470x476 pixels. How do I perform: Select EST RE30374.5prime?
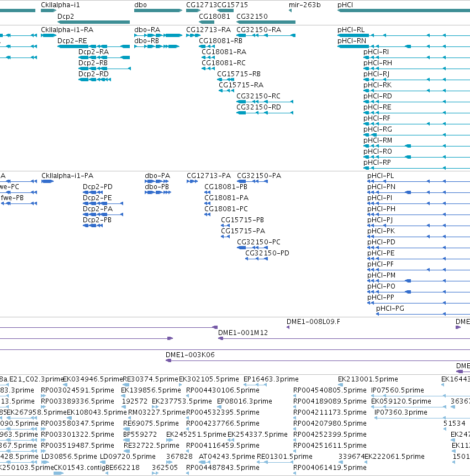pos(150,379)
